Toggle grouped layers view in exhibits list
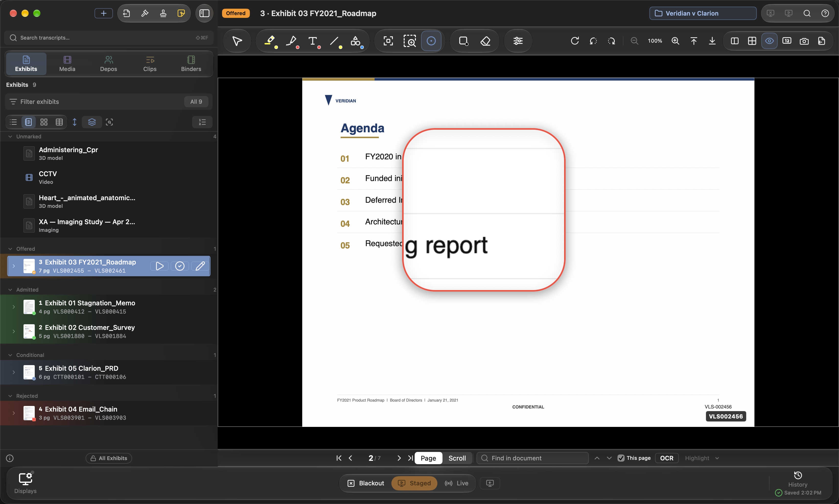This screenshot has height=504, width=839. (x=92, y=122)
